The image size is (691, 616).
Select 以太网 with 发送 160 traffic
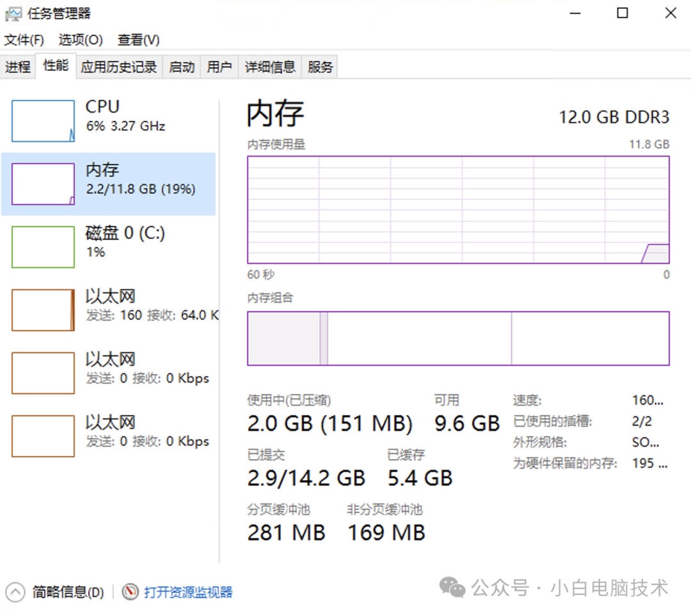coord(108,310)
